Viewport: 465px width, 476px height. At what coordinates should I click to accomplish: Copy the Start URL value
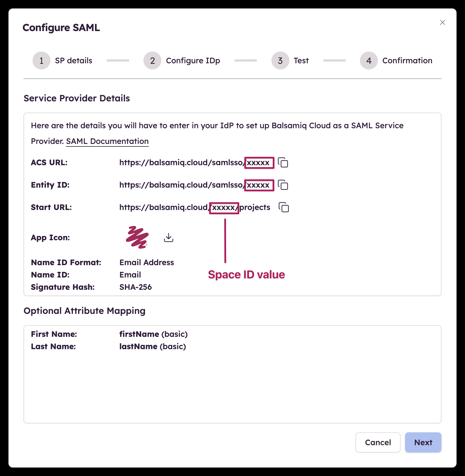[284, 207]
